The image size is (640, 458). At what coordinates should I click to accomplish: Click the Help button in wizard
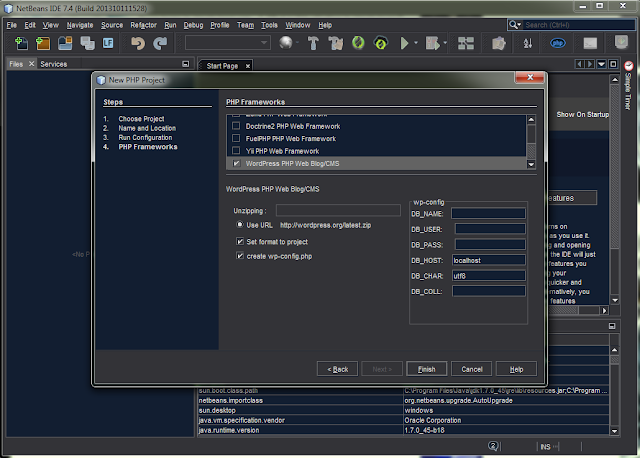click(x=516, y=369)
